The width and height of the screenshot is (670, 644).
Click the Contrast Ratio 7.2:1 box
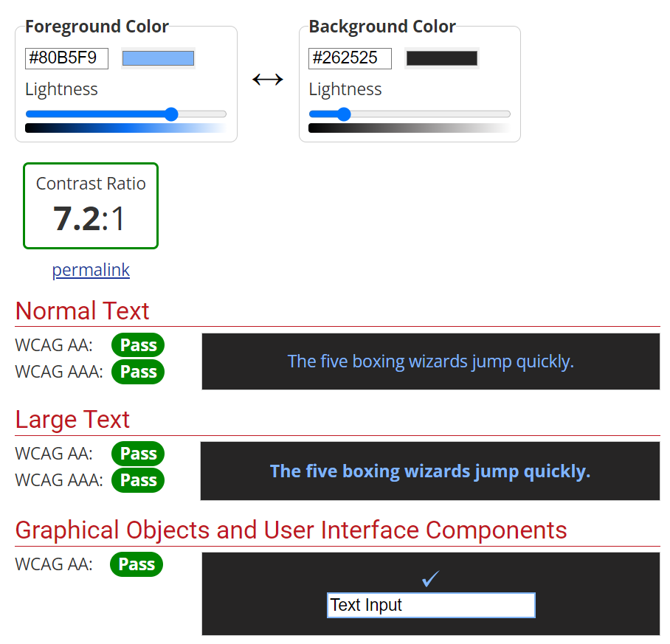pyautogui.click(x=91, y=205)
